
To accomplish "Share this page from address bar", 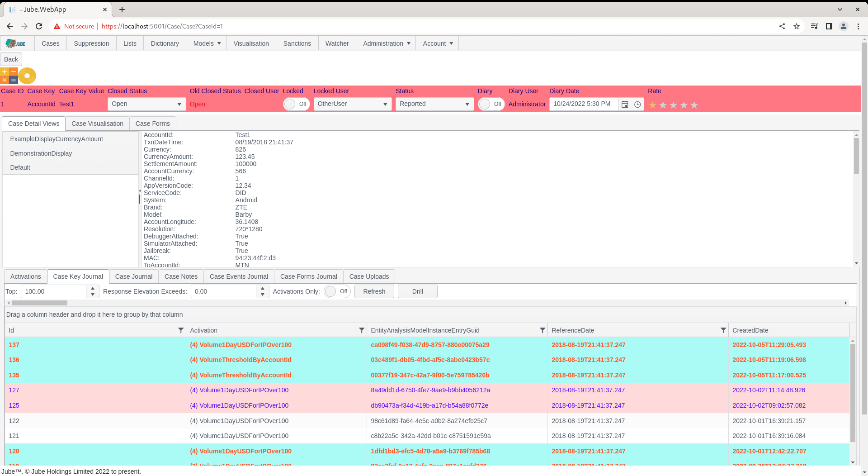I will [x=782, y=26].
